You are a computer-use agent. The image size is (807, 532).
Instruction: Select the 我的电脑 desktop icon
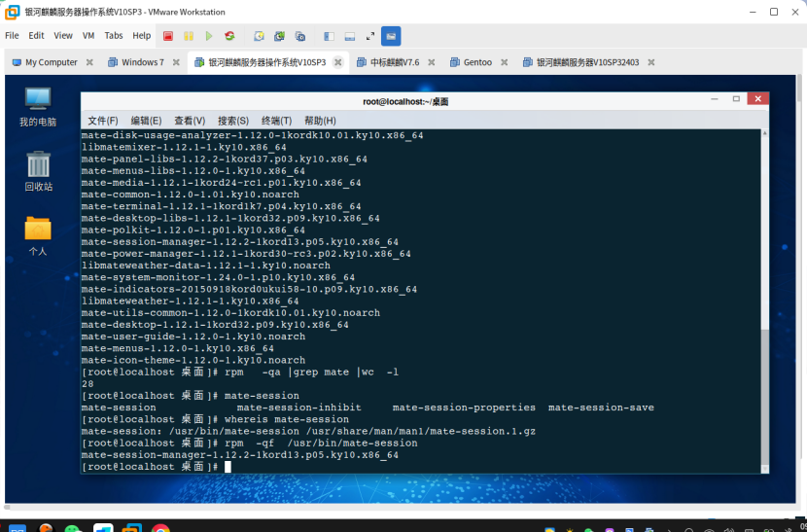pyautogui.click(x=38, y=107)
